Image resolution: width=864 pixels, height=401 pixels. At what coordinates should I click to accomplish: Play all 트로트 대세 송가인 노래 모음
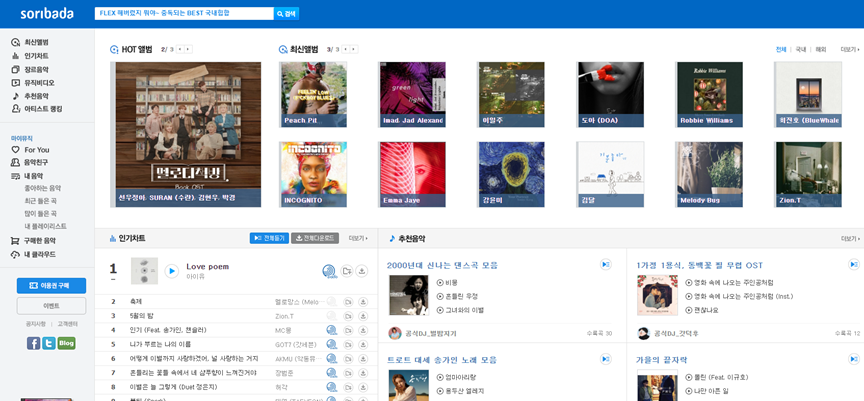click(x=606, y=359)
